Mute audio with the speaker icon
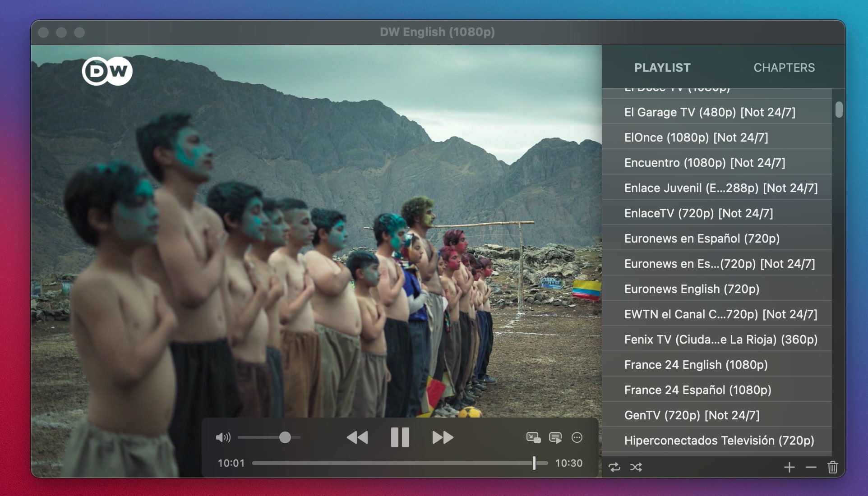 tap(223, 437)
